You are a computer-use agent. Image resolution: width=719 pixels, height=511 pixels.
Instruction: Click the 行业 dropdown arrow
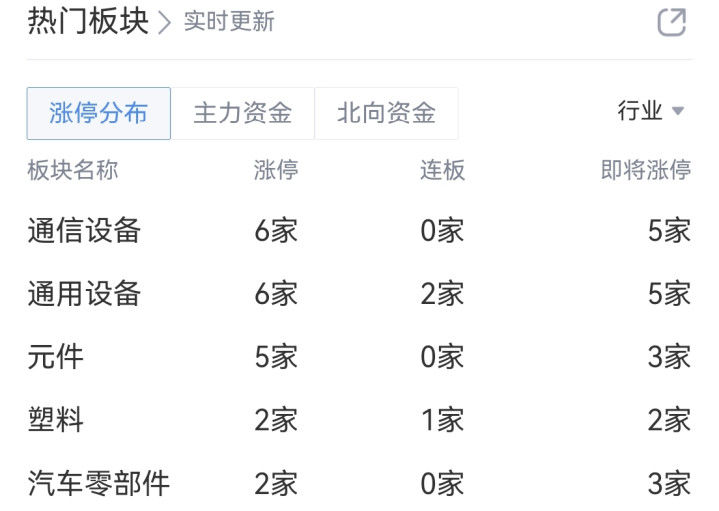pyautogui.click(x=678, y=112)
